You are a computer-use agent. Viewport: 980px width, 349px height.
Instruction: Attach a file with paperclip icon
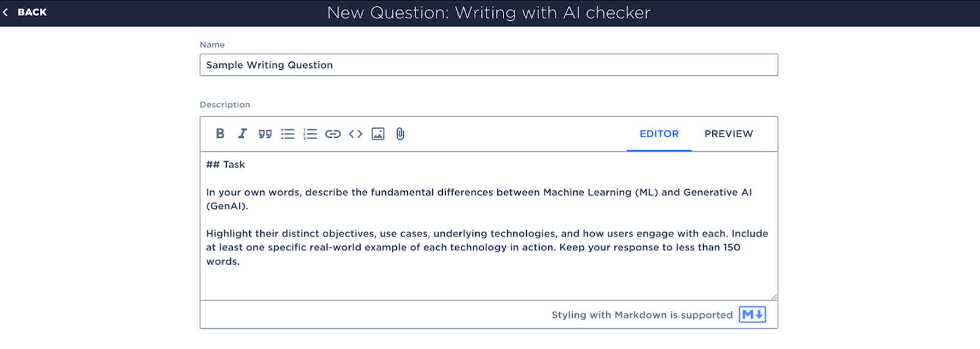click(400, 133)
